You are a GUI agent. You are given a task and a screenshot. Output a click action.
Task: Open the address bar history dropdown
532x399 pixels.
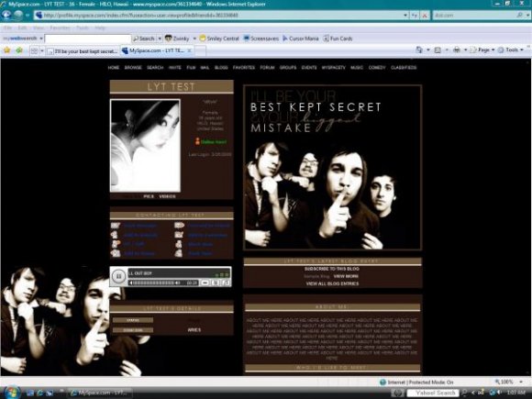click(405, 16)
